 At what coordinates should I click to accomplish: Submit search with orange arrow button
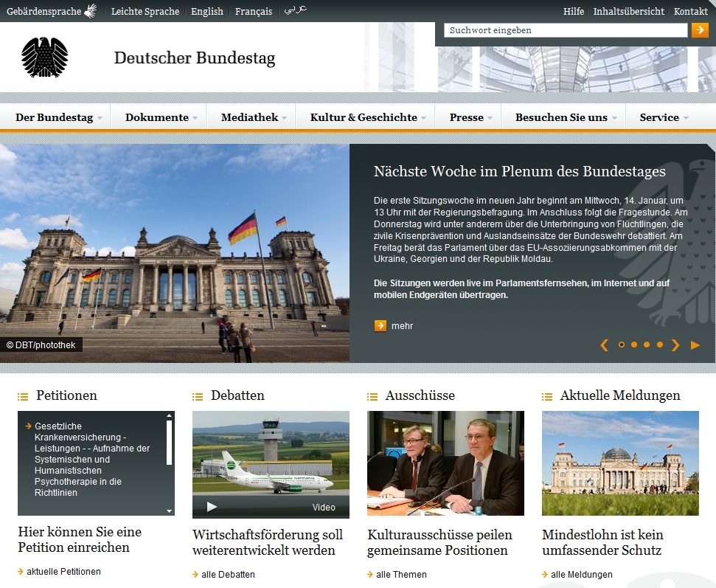(x=700, y=30)
